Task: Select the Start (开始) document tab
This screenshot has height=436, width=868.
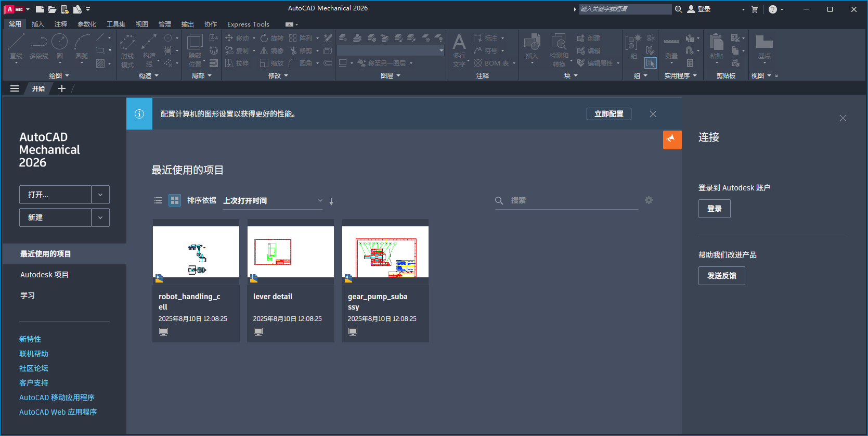Action: click(x=38, y=88)
